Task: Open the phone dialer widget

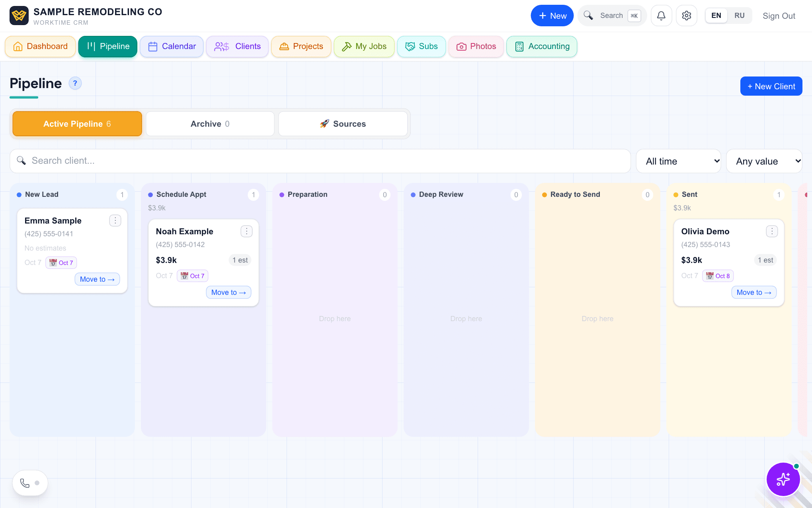Action: click(x=30, y=483)
